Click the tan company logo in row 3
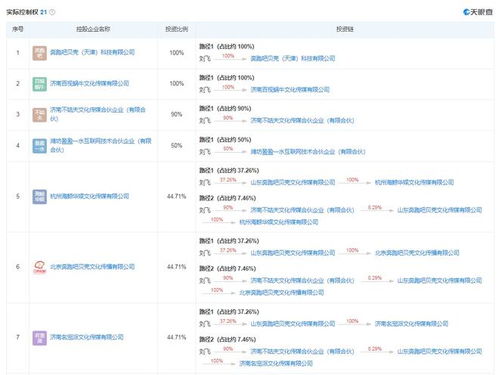Screen dimensions: 499x375 tap(39, 115)
